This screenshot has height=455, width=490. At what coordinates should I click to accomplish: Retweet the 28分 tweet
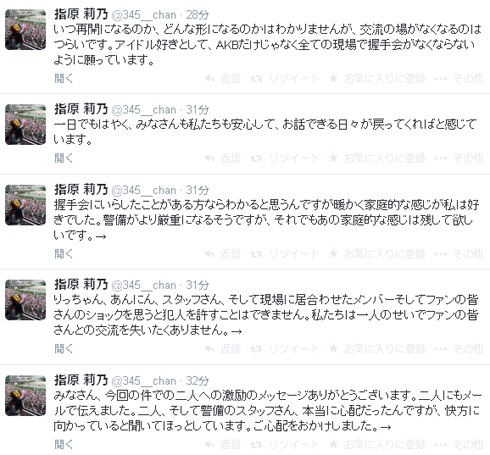[285, 79]
